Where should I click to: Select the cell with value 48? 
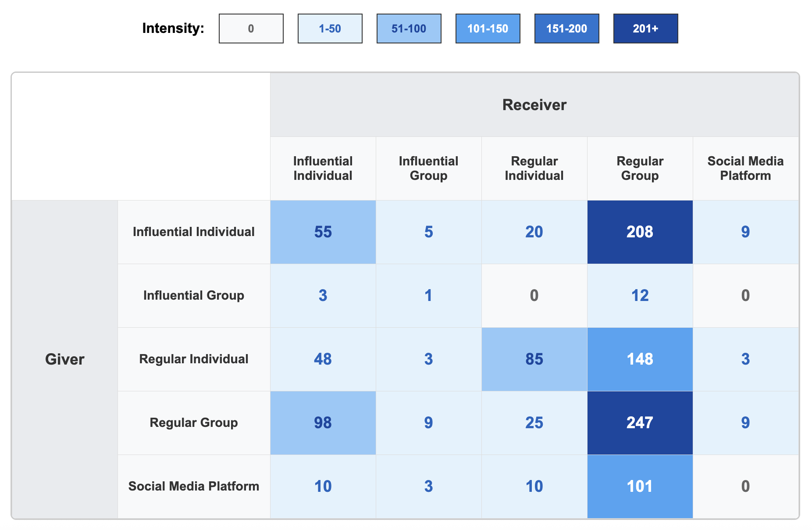[323, 359]
